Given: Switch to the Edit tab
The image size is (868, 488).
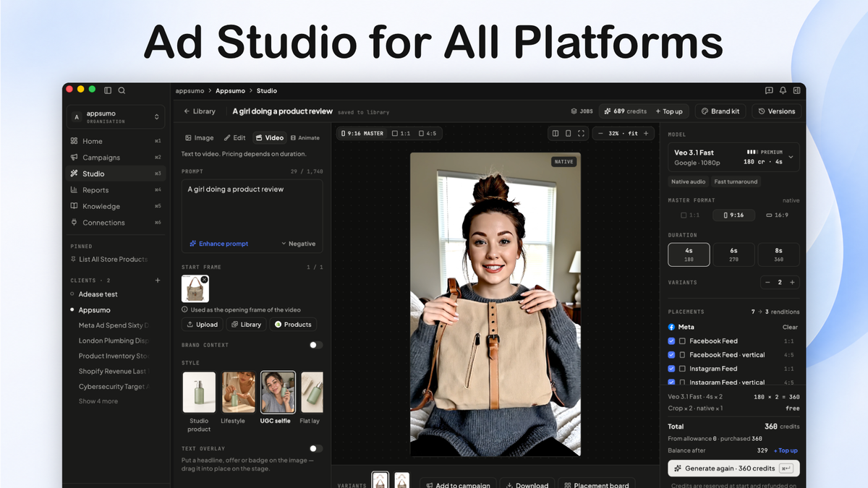Looking at the screenshot, I should pos(234,137).
